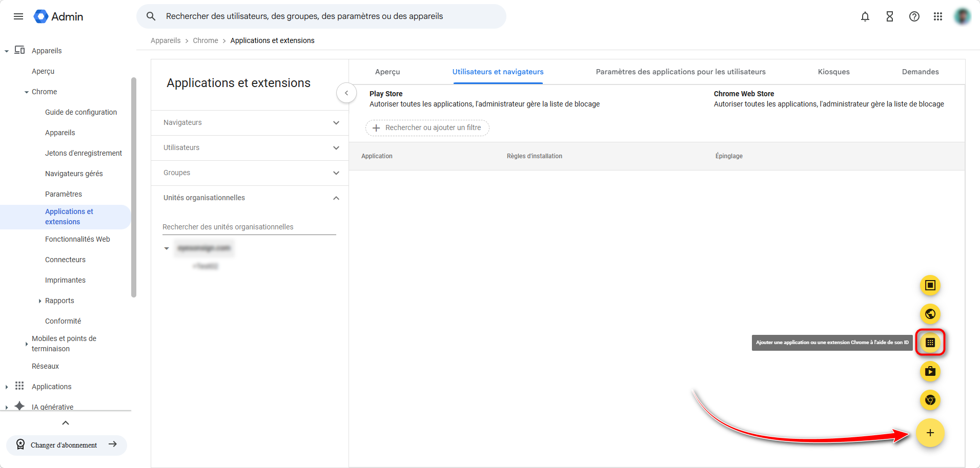Image resolution: width=980 pixels, height=468 pixels.
Task: Click the notifications bell icon
Action: (865, 16)
